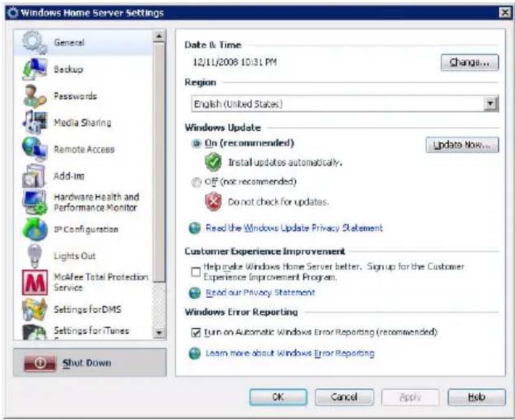This screenshot has height=420, width=515.
Task: Click the sidebar scroll up arrow
Action: pos(159,36)
